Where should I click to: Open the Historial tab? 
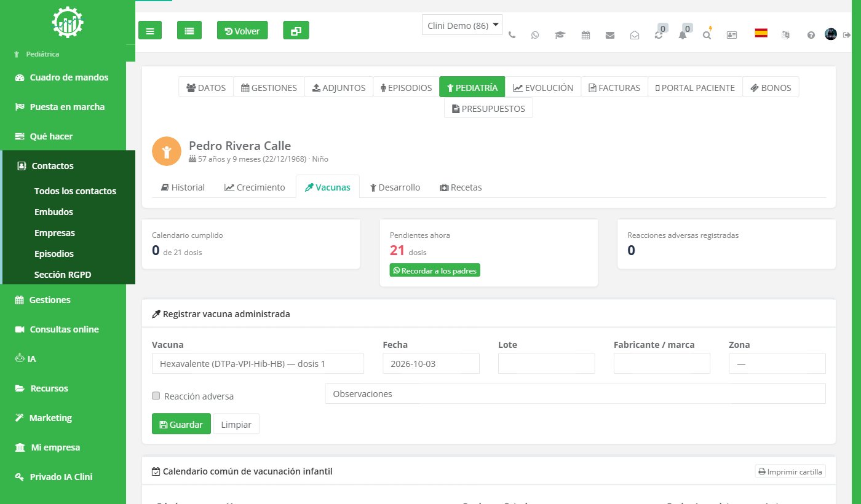[x=183, y=187]
